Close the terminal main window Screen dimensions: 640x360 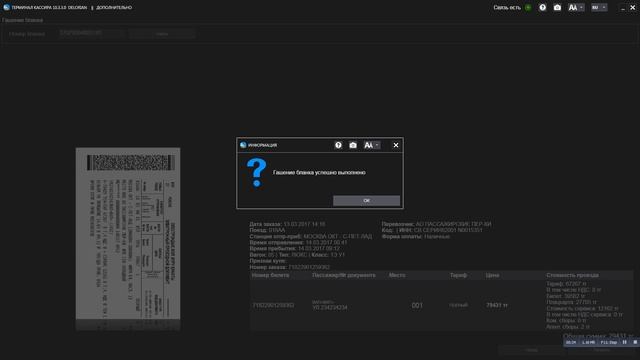point(633,7)
